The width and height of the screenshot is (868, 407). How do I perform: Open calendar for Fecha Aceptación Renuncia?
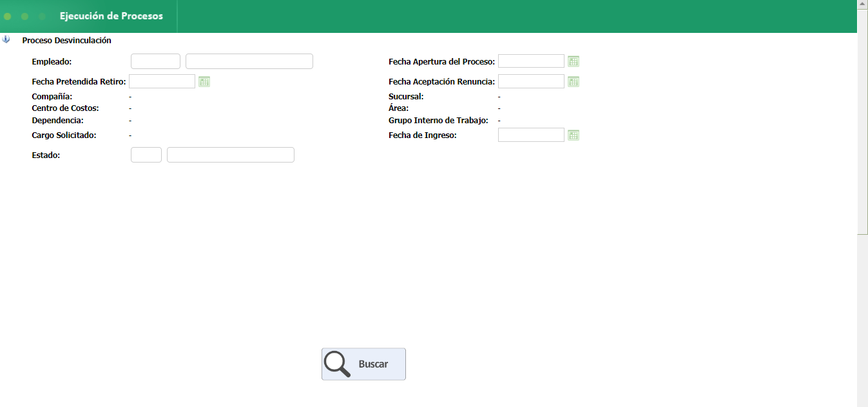574,81
